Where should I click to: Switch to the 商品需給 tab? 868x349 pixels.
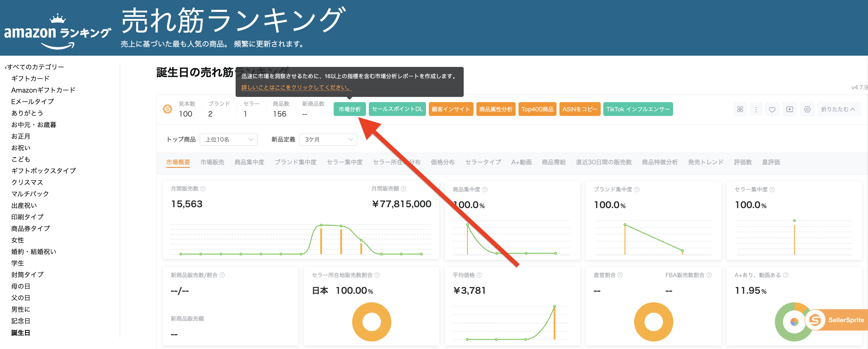point(554,162)
